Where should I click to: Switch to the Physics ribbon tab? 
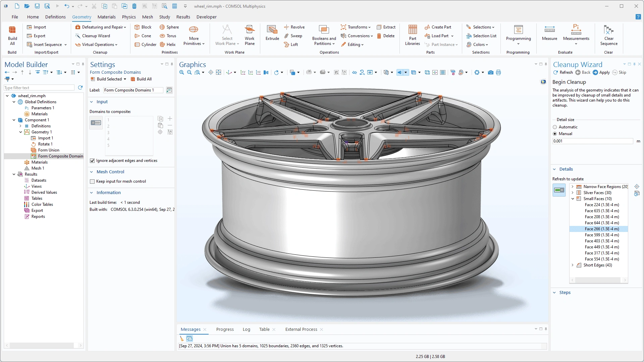[129, 17]
